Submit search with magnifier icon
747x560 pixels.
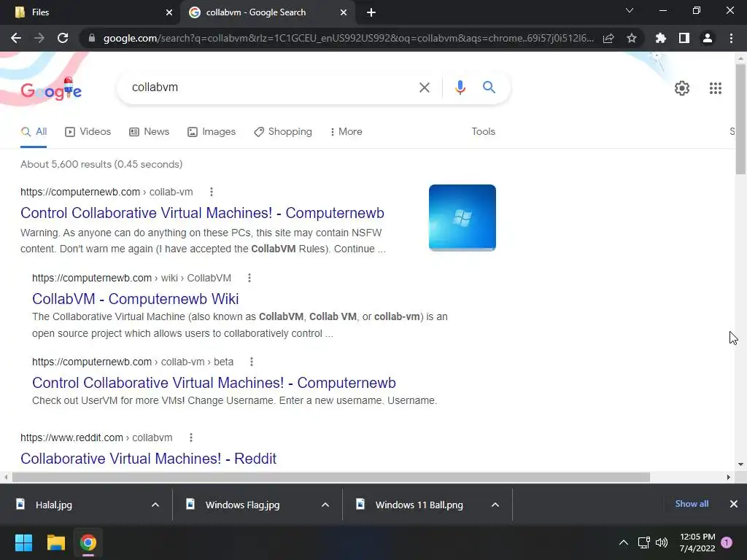[489, 87]
